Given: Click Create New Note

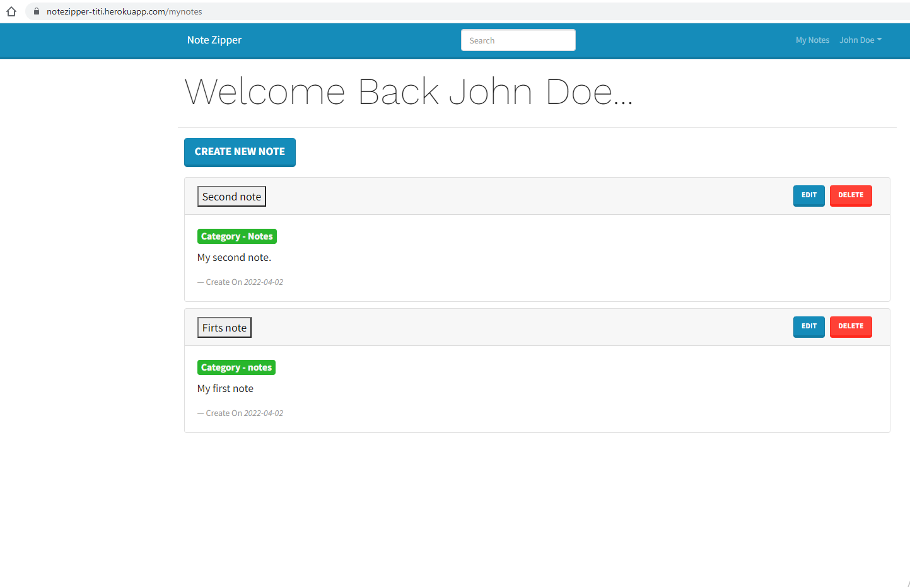Looking at the screenshot, I should coord(240,152).
